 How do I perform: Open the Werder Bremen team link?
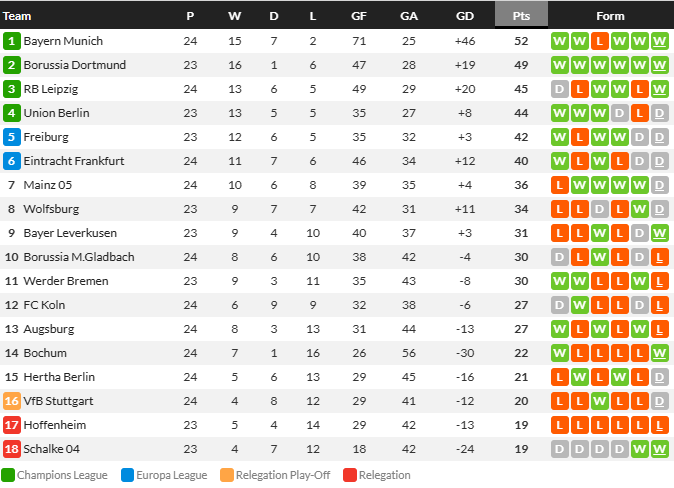(66, 281)
